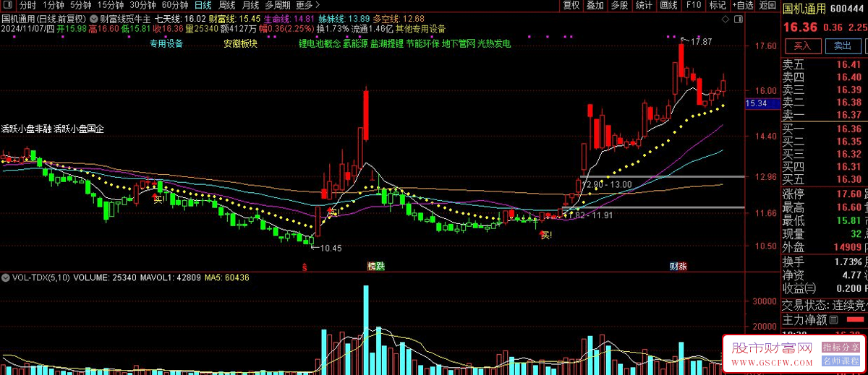Click the 换手 1.73% turnover row
The height and width of the screenshot is (375, 868).
click(825, 261)
